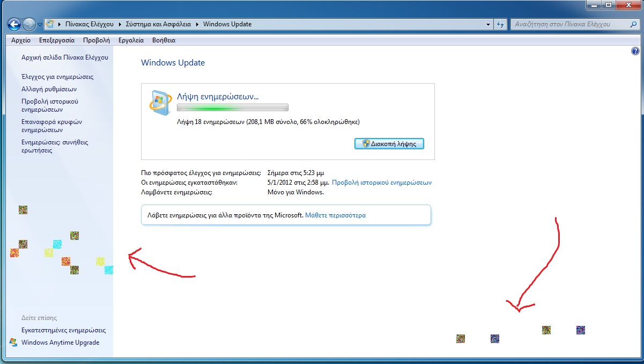Click the Windows Anytime Upgrade flag icon
The image size is (644, 364).
coord(13,343)
